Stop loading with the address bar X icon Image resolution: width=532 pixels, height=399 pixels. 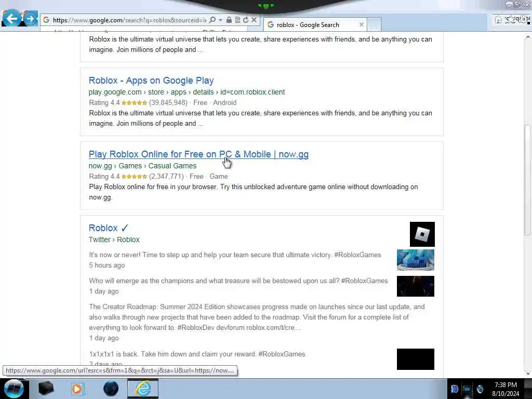[254, 20]
